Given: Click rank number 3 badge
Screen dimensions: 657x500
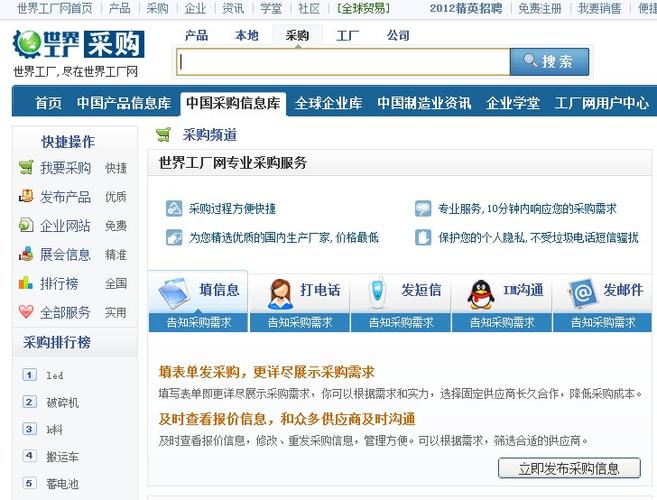Looking at the screenshot, I should 29,429.
